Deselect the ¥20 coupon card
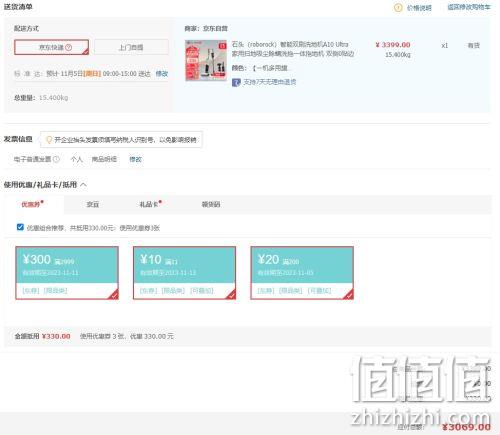Screen dimensions: 500x435 click(x=302, y=273)
